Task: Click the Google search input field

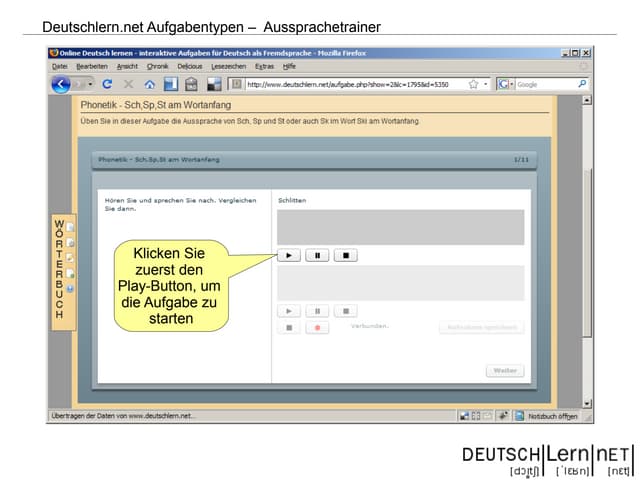Action: click(546, 84)
